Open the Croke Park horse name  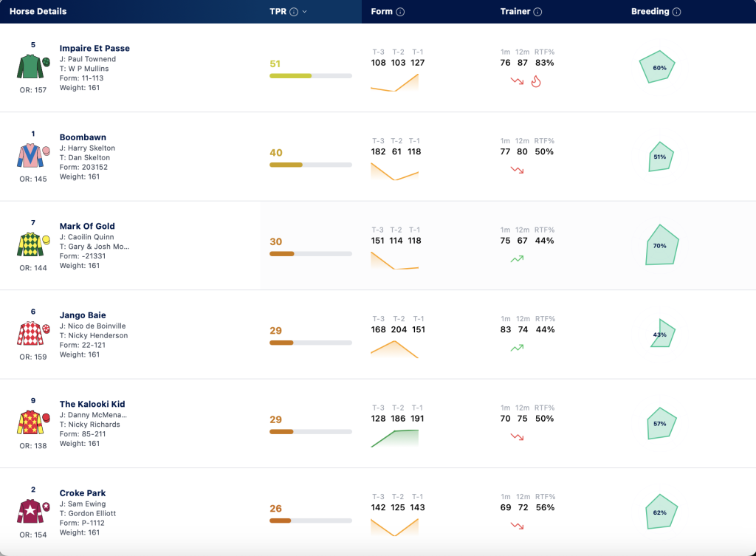(x=83, y=492)
